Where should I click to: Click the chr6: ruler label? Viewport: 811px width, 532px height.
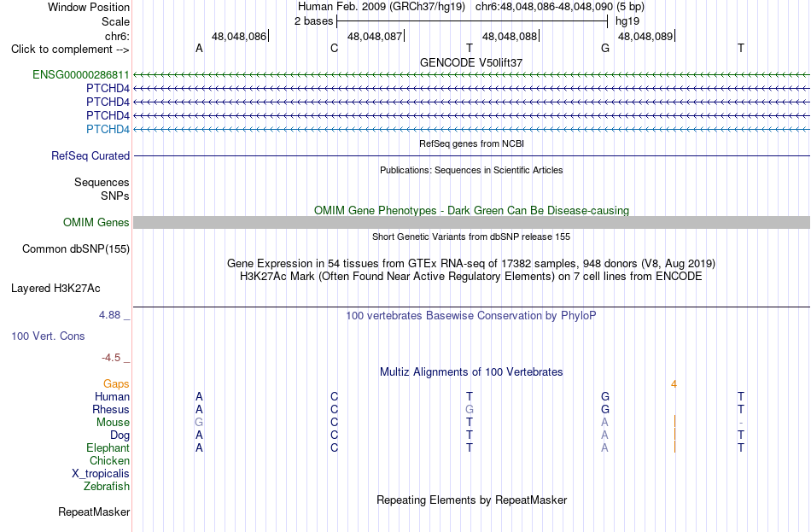click(117, 36)
